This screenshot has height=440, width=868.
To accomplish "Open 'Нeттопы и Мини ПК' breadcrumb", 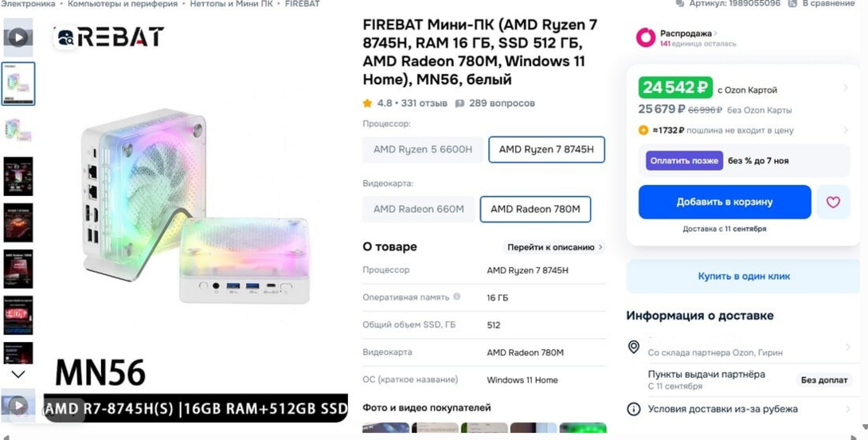I will (x=231, y=4).
